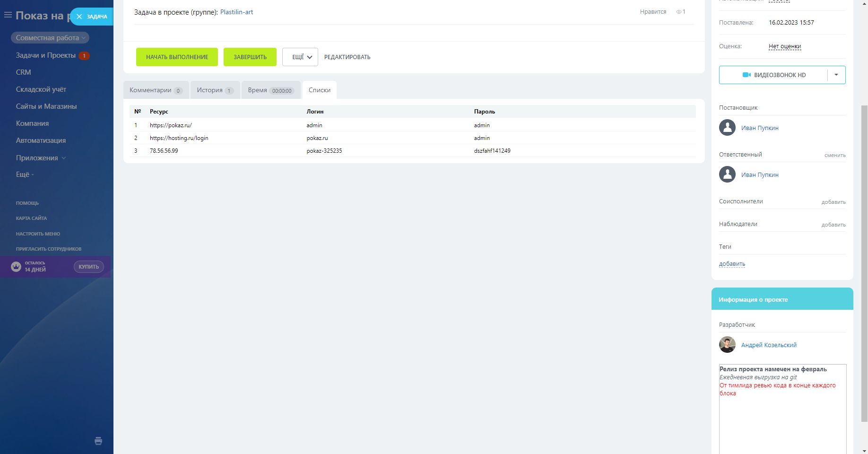868x454 pixels.
Task: Click ПРИГЛАСИТЬ СОТРУДНИКОВ in the sidebar
Action: (49, 249)
